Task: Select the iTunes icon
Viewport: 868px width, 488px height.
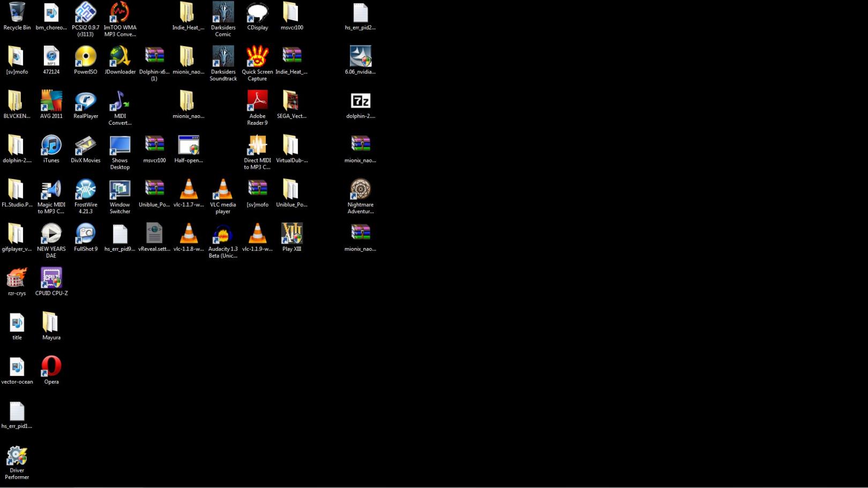Action: coord(51,145)
